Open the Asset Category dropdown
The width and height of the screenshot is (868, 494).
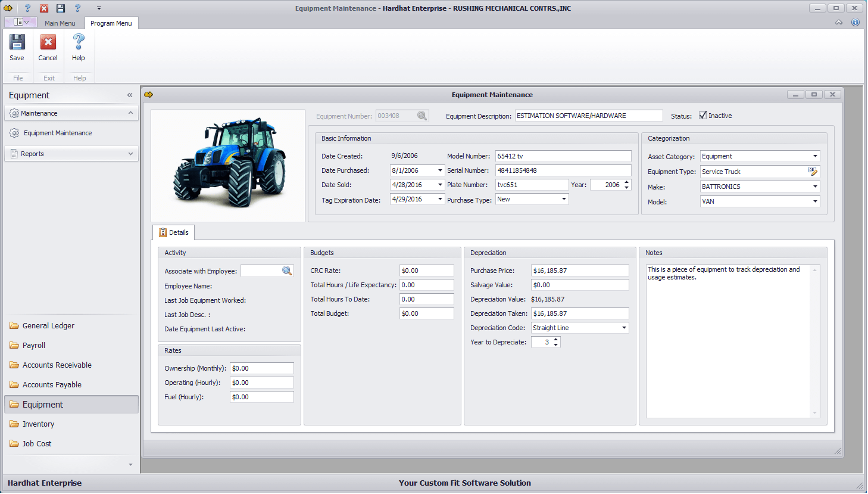[815, 156]
